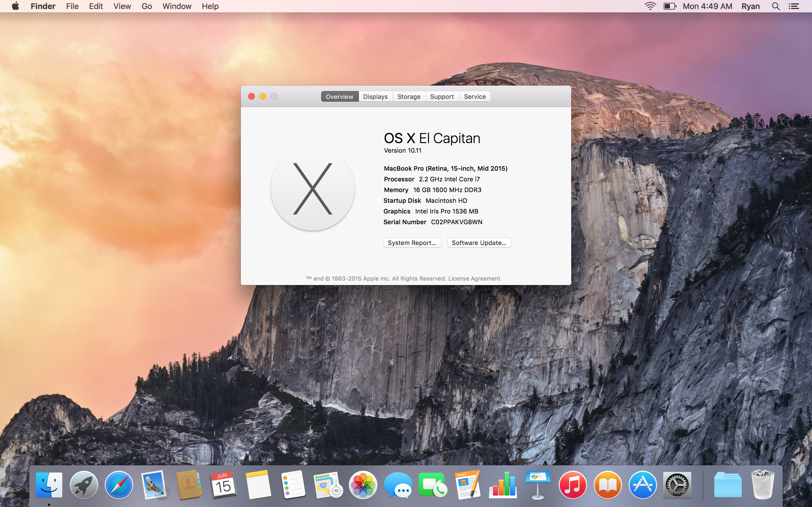The height and width of the screenshot is (507, 812).
Task: Click the License Agreement link
Action: (474, 279)
